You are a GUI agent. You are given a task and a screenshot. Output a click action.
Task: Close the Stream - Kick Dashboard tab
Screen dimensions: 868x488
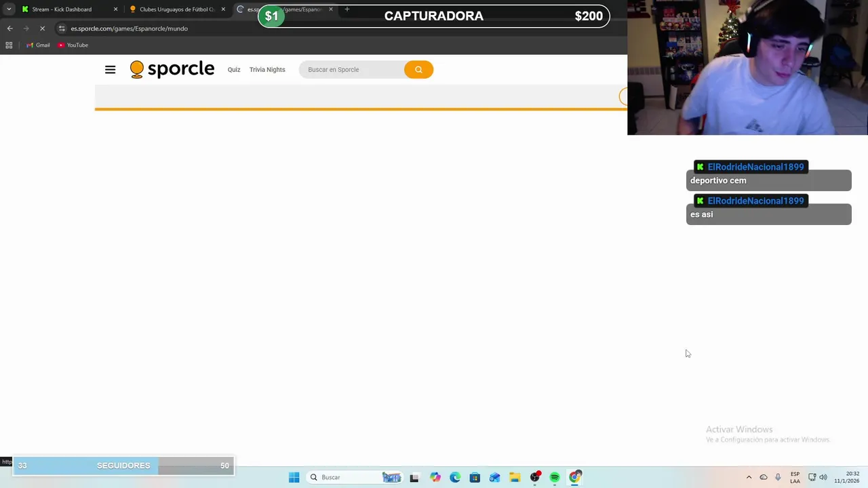pyautogui.click(x=115, y=9)
